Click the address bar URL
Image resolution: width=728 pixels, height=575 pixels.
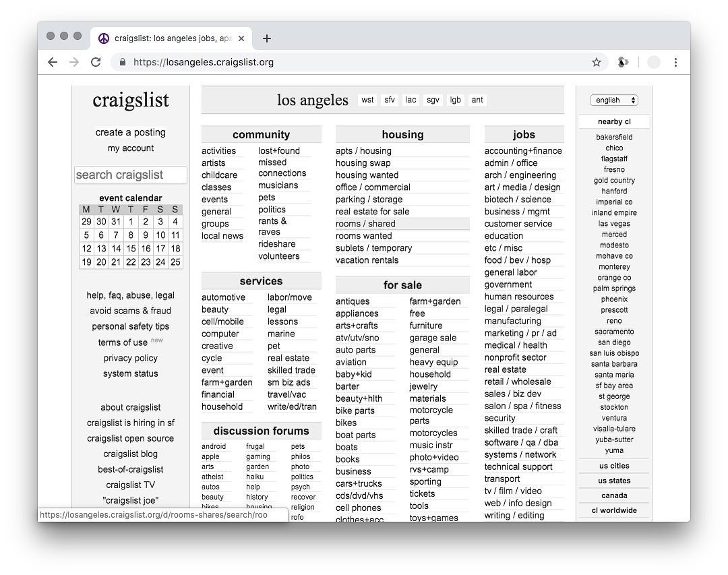point(204,62)
